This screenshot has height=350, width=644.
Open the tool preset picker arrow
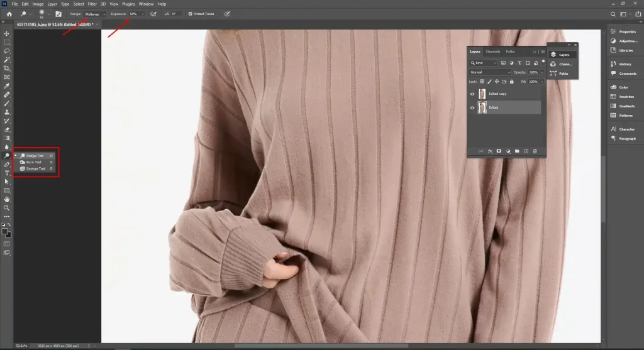(x=30, y=14)
